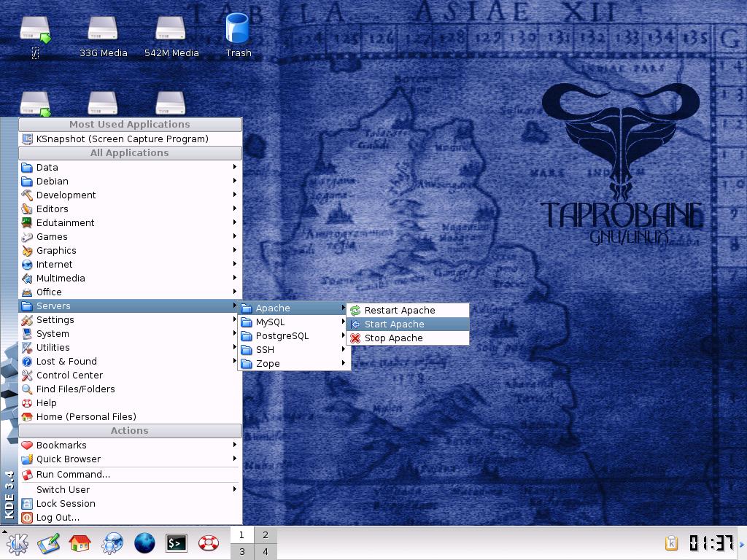This screenshot has height=560, width=747.
Task: Click the Restart Apache green arrows icon
Action: pyautogui.click(x=355, y=311)
